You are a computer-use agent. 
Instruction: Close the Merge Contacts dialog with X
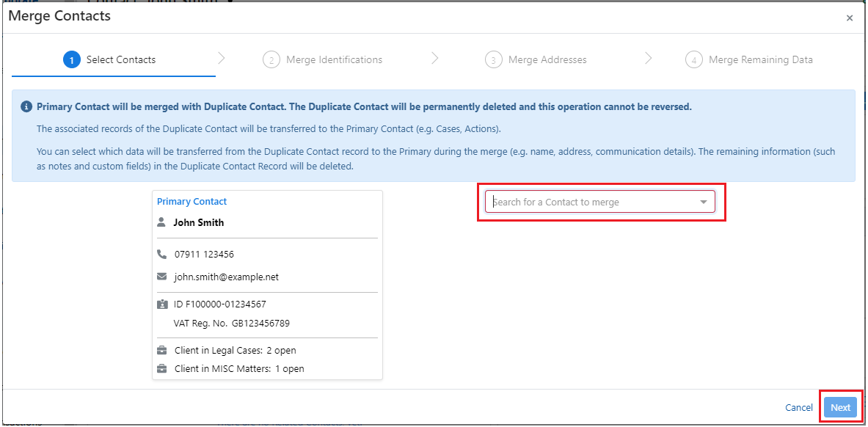[x=850, y=18]
